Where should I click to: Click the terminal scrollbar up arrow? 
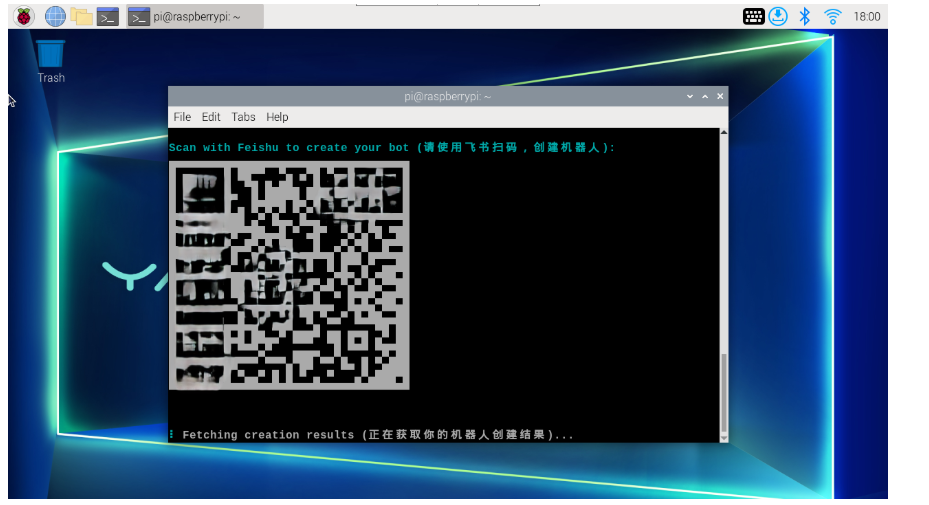(x=723, y=132)
